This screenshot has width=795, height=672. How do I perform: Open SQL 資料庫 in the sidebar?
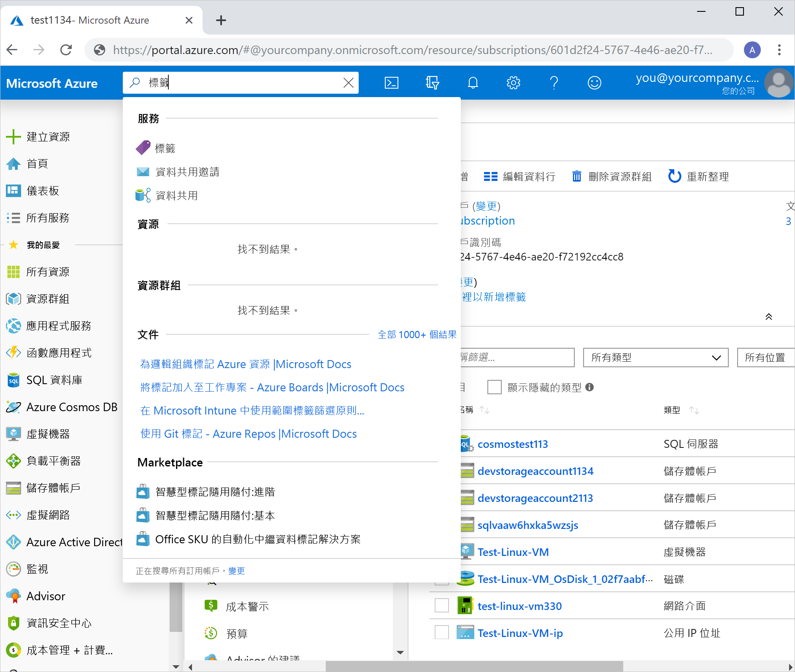(44, 380)
